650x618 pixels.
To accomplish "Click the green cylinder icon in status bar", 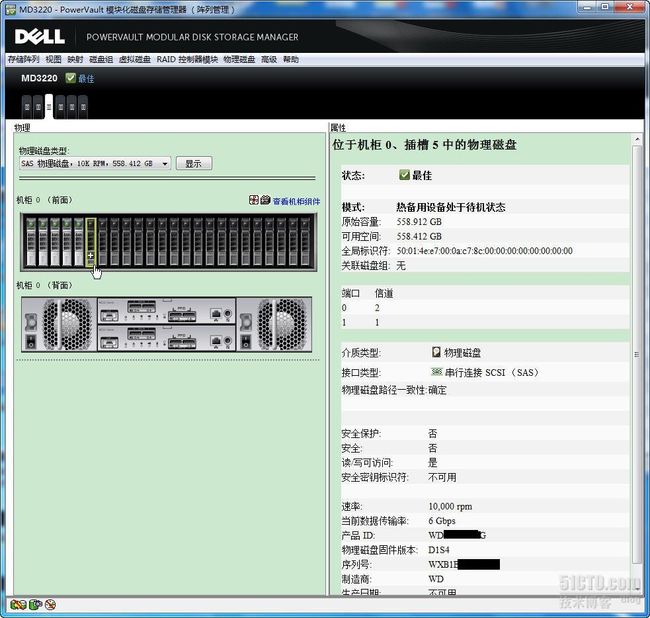I will tap(36, 605).
